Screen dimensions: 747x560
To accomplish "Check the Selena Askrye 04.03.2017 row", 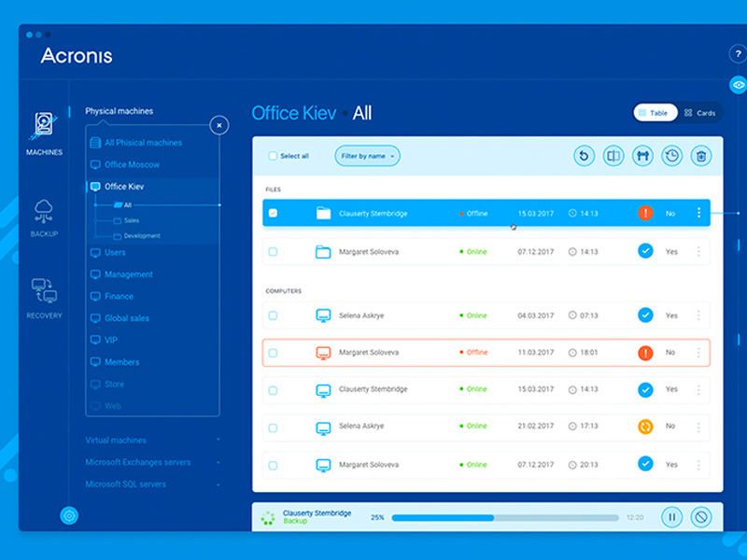I will [273, 315].
